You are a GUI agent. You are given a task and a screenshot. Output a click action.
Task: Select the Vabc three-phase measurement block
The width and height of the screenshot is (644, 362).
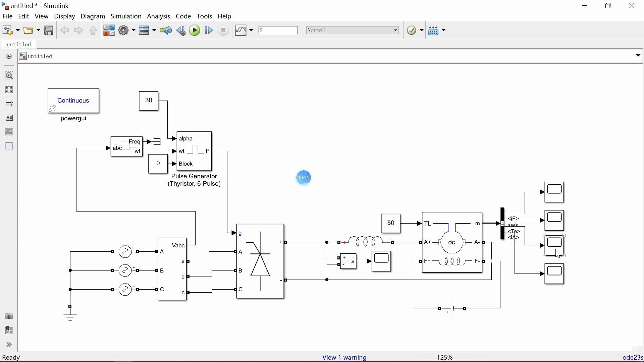coord(172,269)
